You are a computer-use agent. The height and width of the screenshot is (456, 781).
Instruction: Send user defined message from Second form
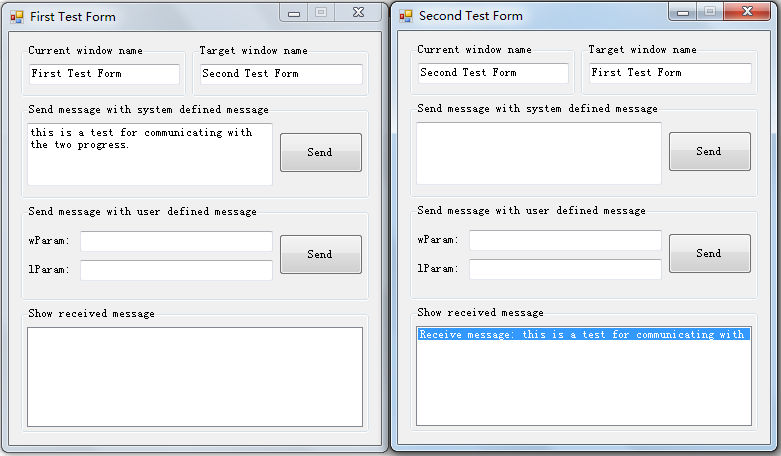click(710, 253)
